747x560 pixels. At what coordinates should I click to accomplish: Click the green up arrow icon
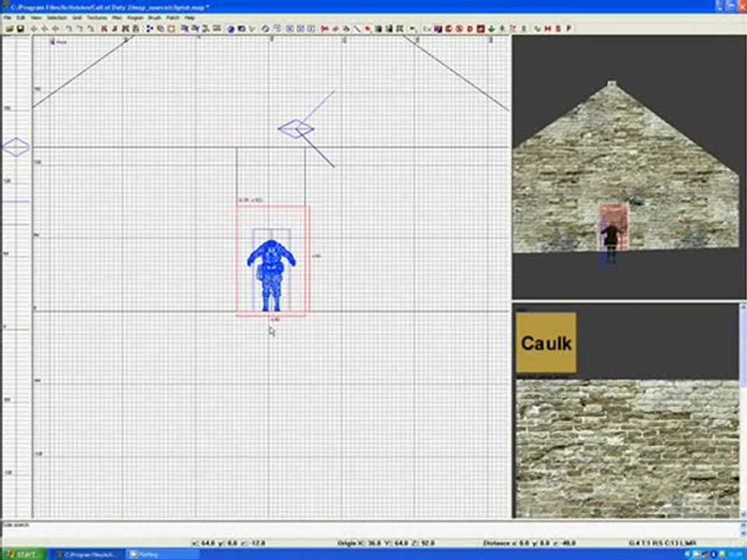(502, 29)
